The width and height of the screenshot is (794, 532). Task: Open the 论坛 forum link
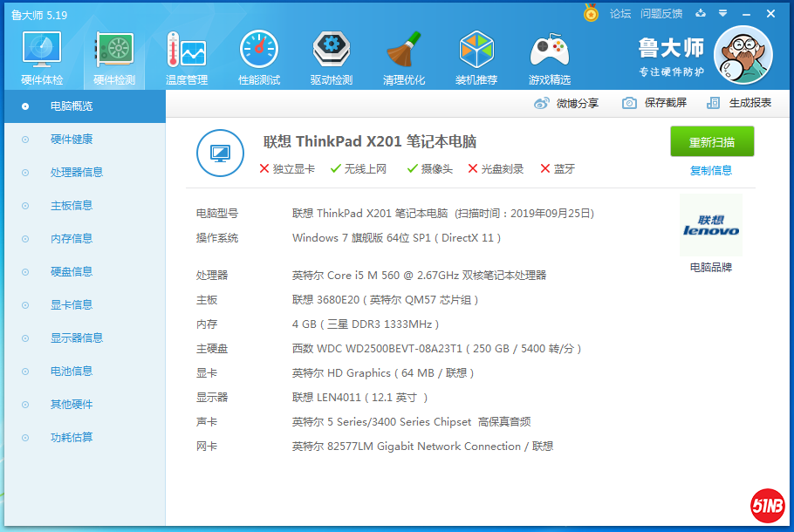tap(621, 14)
